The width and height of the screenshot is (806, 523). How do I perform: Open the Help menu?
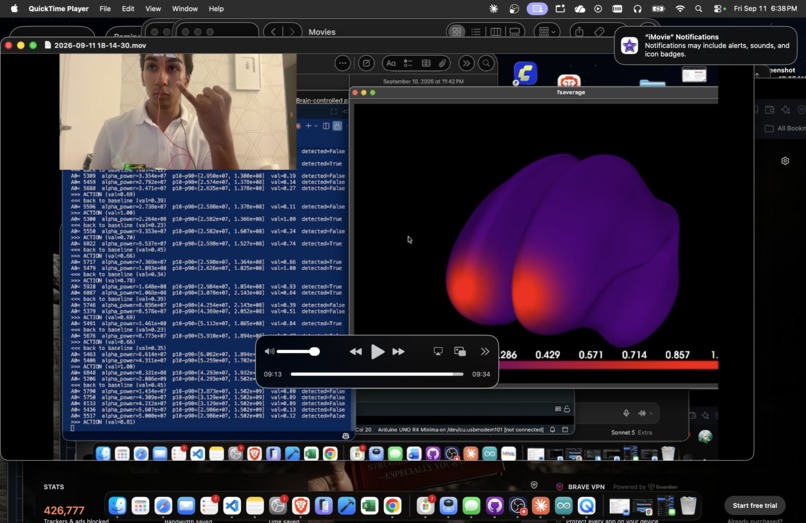click(x=216, y=9)
